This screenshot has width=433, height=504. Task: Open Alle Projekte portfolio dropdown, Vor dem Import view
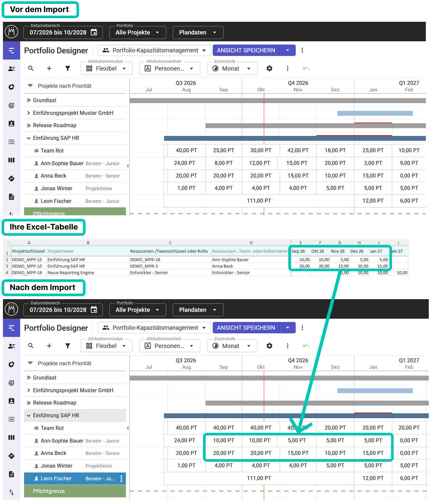pos(137,33)
